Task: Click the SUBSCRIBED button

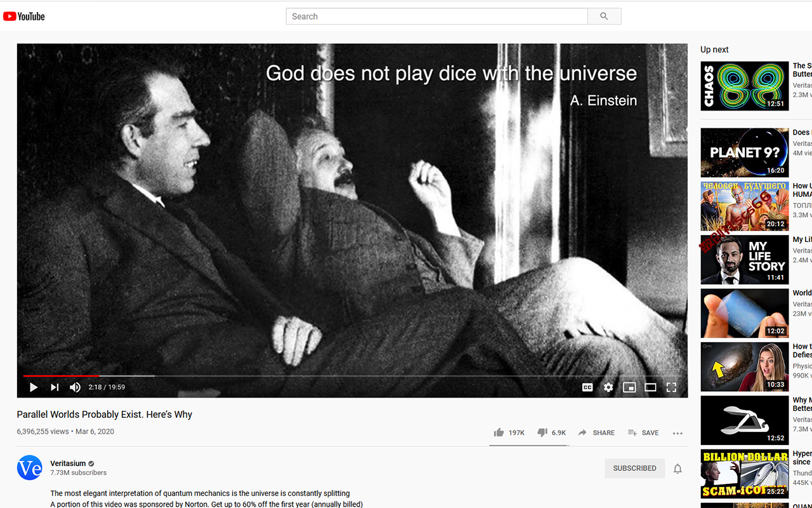Action: click(x=634, y=469)
